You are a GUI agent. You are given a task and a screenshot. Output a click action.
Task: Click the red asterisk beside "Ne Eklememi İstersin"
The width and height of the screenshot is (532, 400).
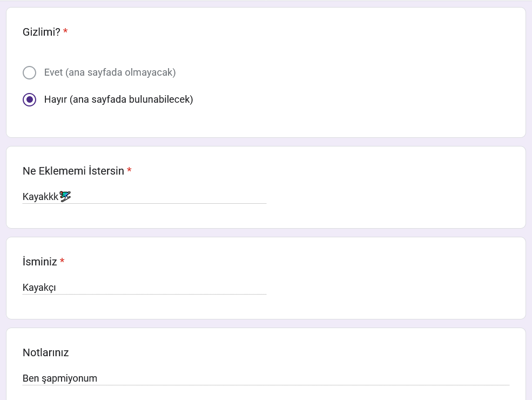click(x=129, y=170)
